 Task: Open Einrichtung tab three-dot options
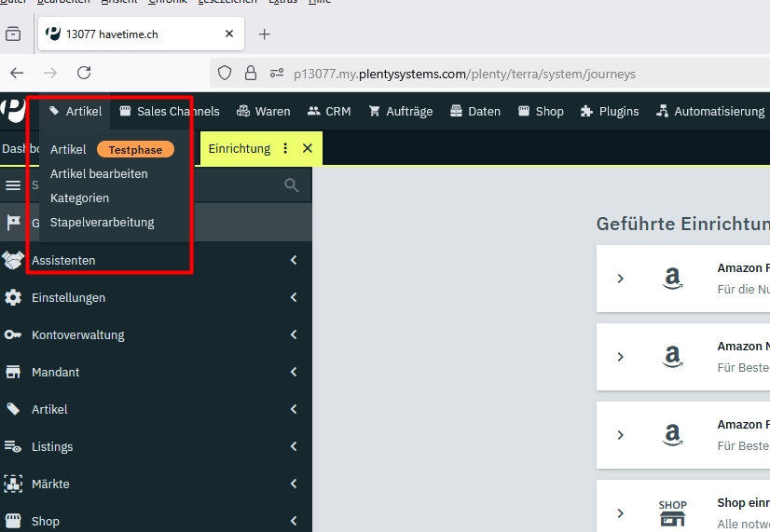point(285,148)
